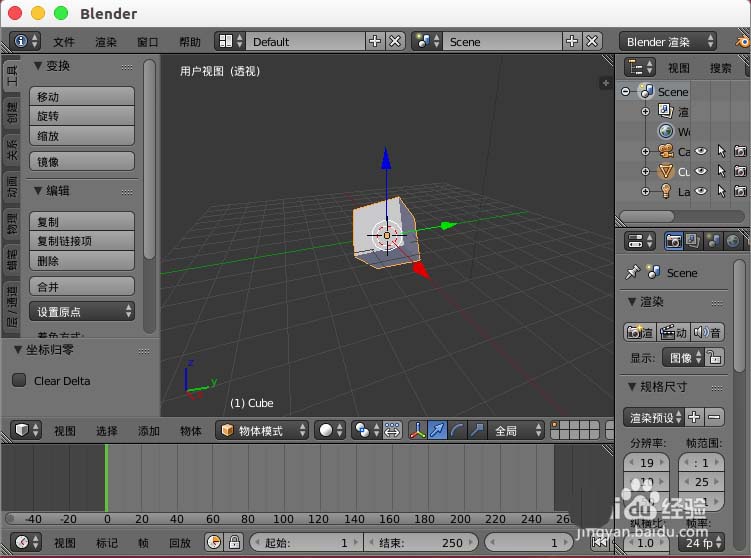Open the 3D view Object menu
Screen dimensions: 751x558
point(191,431)
